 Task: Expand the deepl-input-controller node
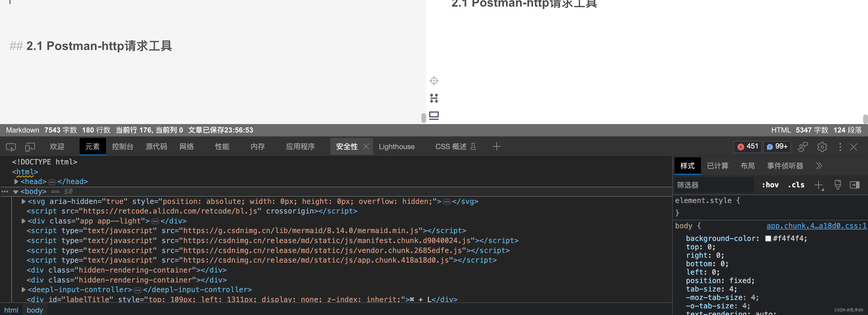click(x=23, y=289)
